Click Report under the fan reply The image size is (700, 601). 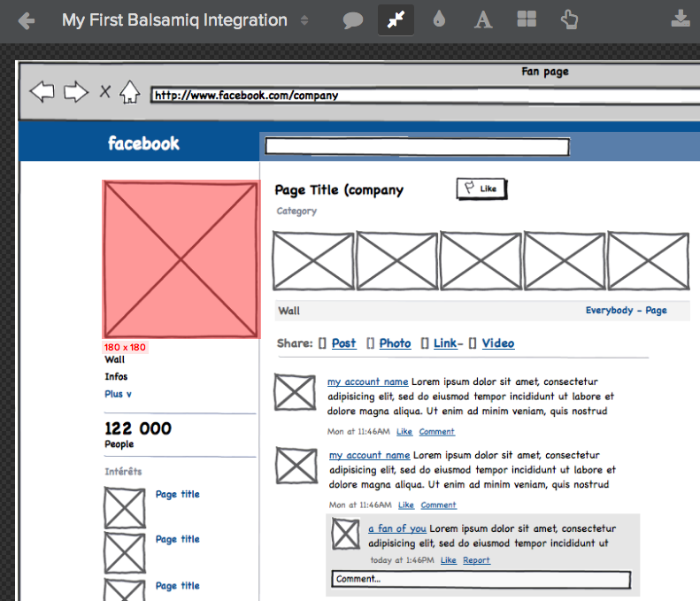click(x=476, y=560)
